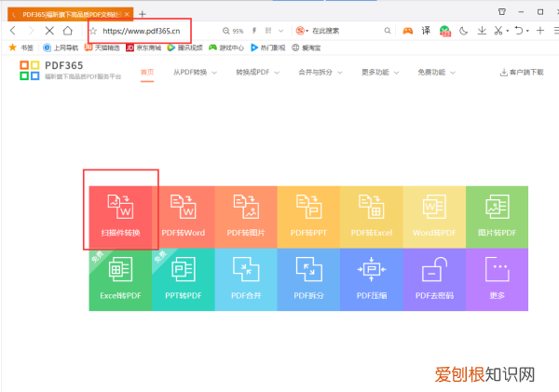The height and width of the screenshot is (392, 559).
Task: Open the PDF合并 merge tile
Action: pos(246,279)
